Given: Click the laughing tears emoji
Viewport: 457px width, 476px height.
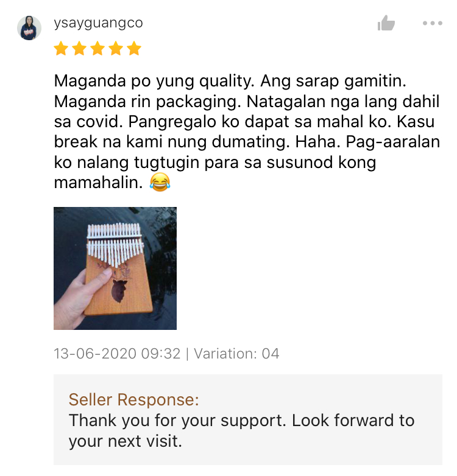Looking at the screenshot, I should pos(160,182).
